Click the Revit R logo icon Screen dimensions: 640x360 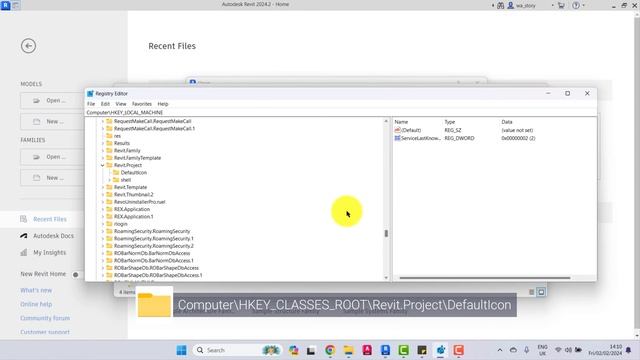[5, 5]
